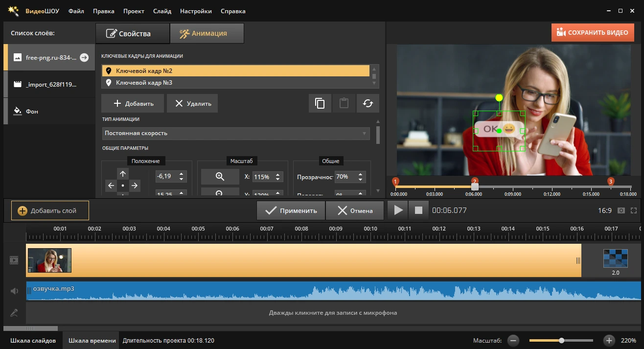Click the video track filmstrip icon

point(14,260)
